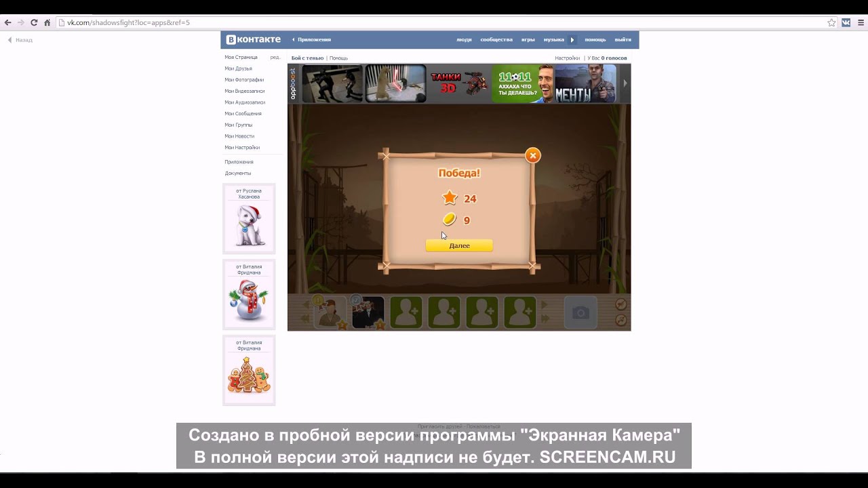Open Моя Страница in sidebar
868x488 pixels.
[x=241, y=58]
